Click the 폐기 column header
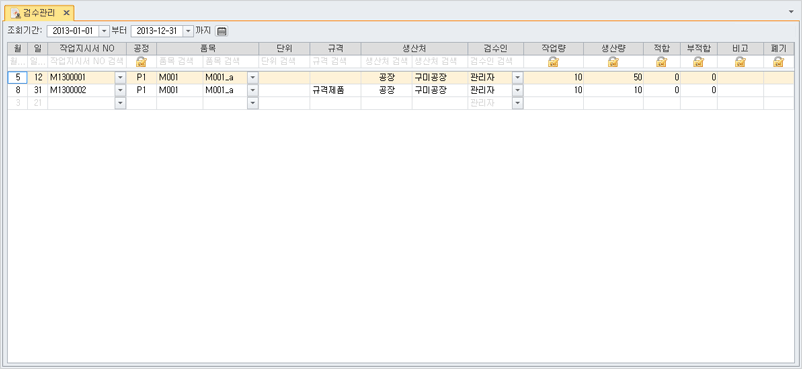 pyautogui.click(x=778, y=49)
